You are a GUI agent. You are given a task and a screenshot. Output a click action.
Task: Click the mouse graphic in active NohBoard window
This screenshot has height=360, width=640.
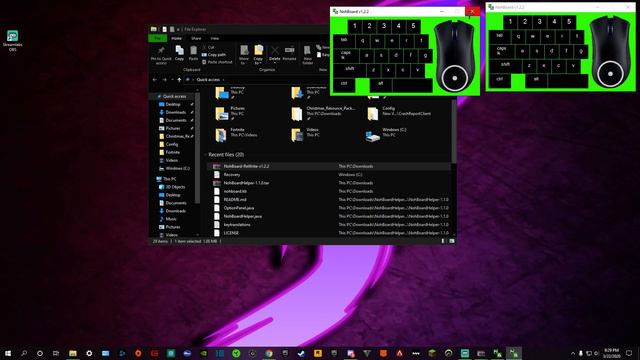pos(454,56)
